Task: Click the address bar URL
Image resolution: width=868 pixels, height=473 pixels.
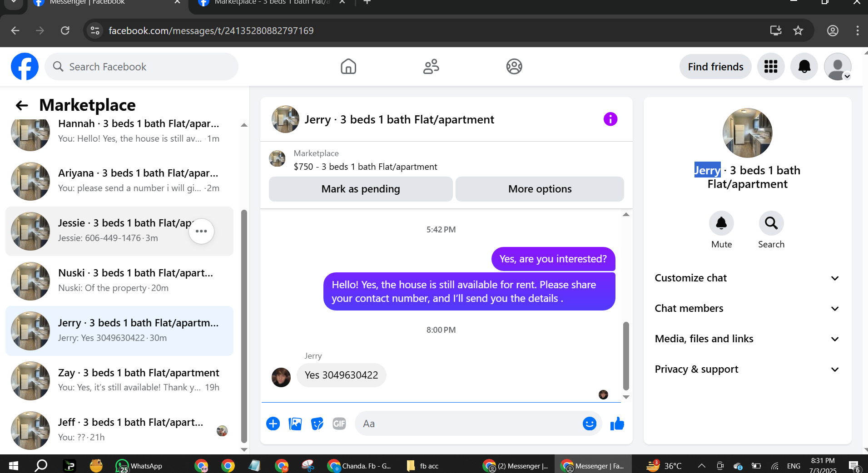Action: 211,30
